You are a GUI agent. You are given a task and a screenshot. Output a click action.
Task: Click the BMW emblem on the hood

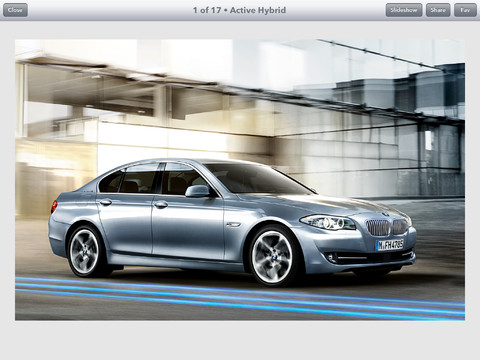click(x=384, y=214)
